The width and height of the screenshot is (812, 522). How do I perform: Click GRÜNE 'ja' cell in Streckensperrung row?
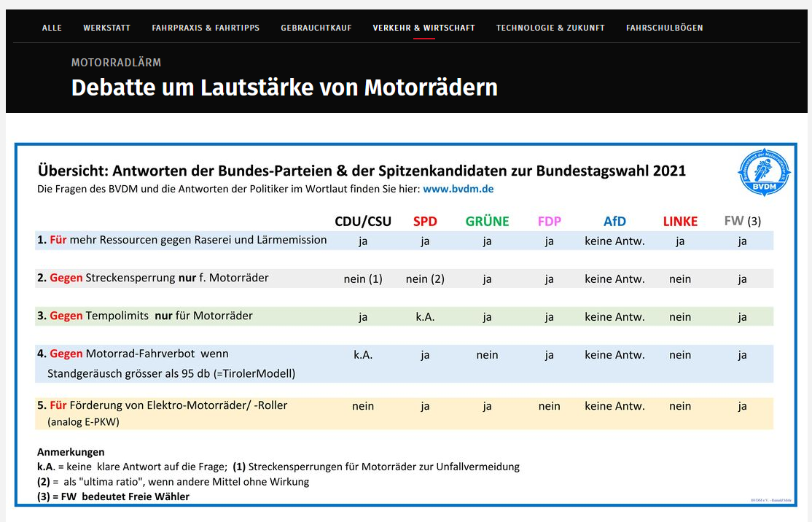(488, 279)
